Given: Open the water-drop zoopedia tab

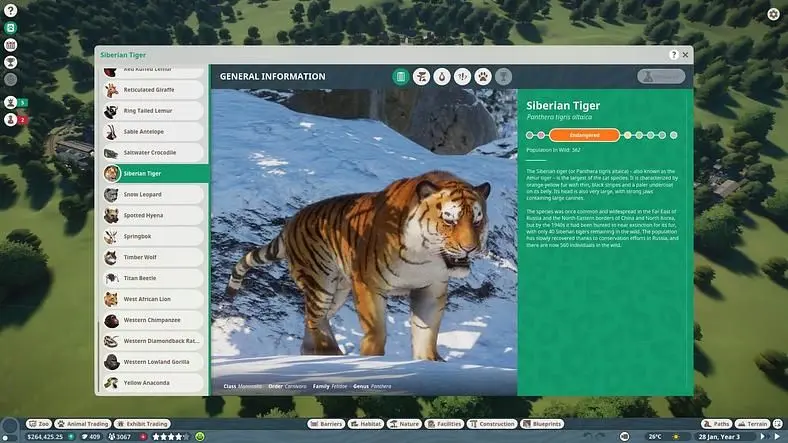Looking at the screenshot, I should [x=442, y=77].
